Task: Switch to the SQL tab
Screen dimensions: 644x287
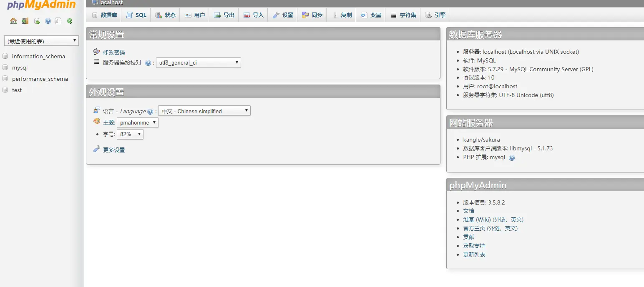Action: pyautogui.click(x=136, y=15)
